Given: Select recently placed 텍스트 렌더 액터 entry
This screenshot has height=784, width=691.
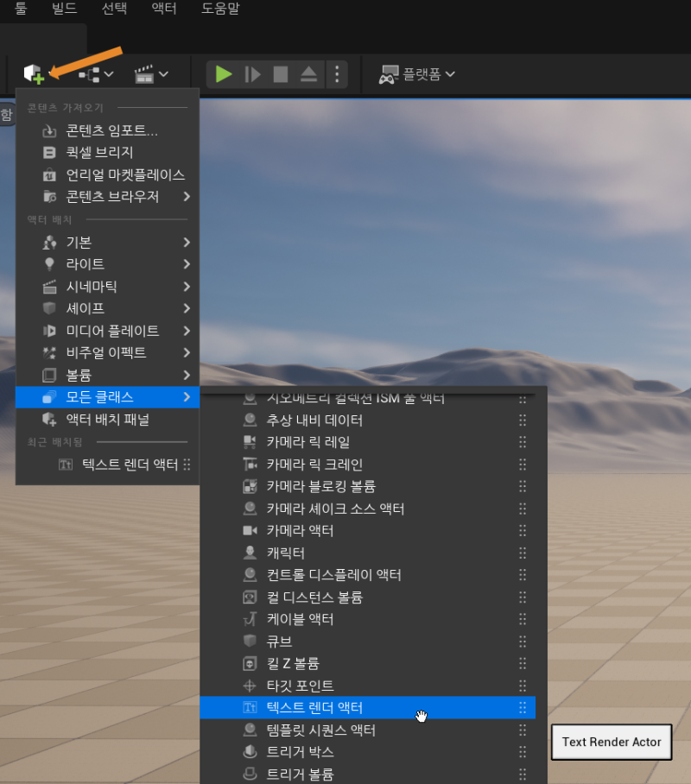Looking at the screenshot, I should click(129, 465).
